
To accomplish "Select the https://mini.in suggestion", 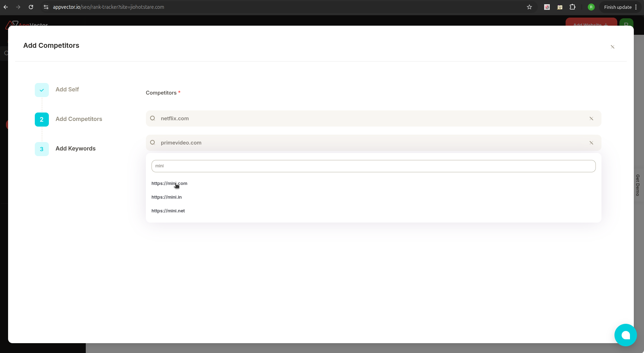I will pyautogui.click(x=166, y=197).
